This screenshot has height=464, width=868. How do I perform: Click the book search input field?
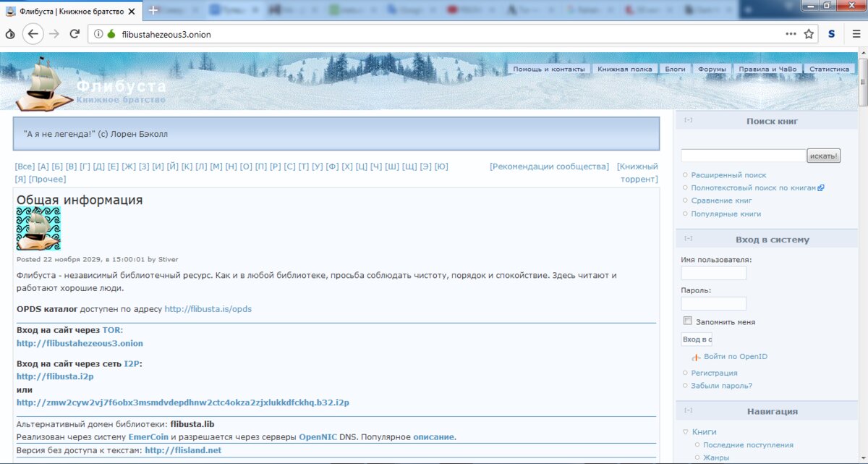pyautogui.click(x=743, y=156)
